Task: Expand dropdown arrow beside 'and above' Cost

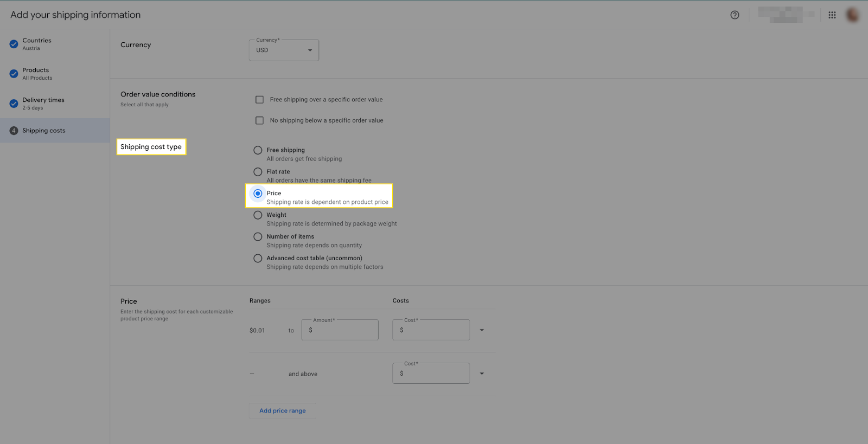Action: (482, 374)
